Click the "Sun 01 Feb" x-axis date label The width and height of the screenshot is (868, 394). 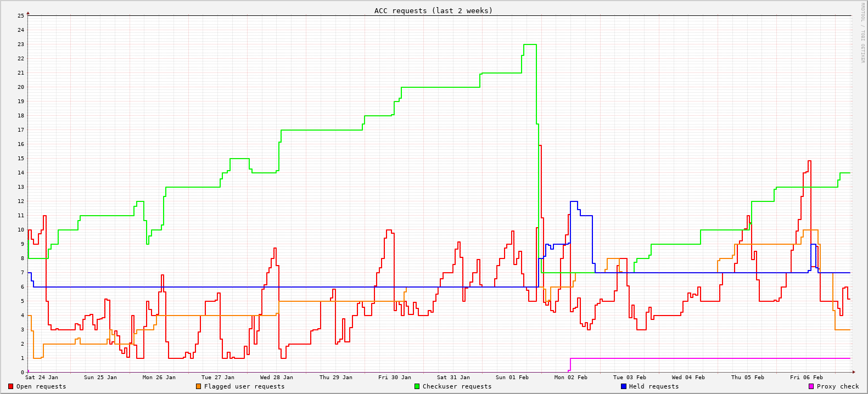point(512,377)
